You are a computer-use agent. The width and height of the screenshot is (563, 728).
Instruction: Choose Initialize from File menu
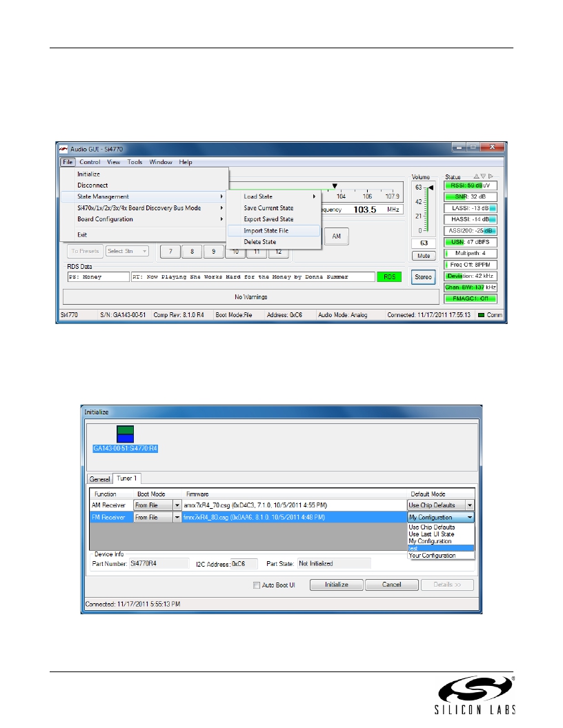click(144, 174)
